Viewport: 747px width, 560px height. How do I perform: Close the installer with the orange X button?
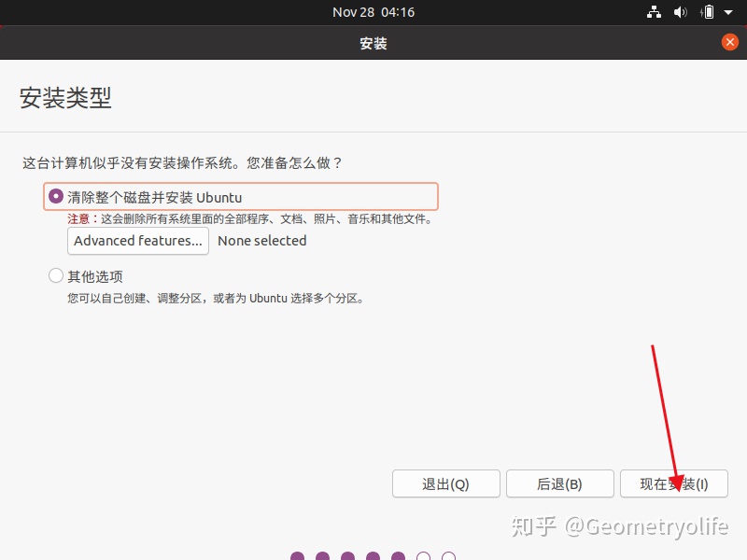[x=729, y=42]
